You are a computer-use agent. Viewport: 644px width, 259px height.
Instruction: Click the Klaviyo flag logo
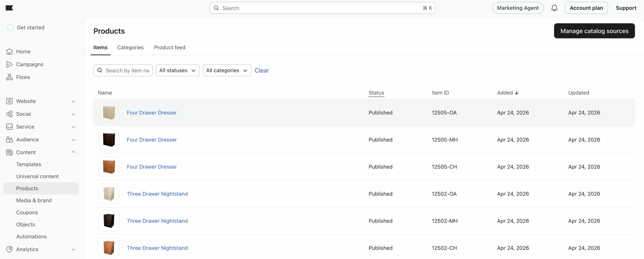pyautogui.click(x=9, y=8)
